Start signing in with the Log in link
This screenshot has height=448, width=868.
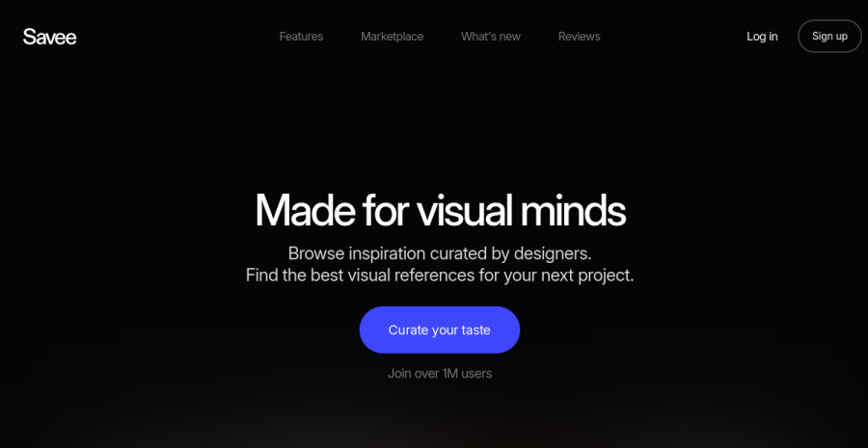[x=762, y=37]
